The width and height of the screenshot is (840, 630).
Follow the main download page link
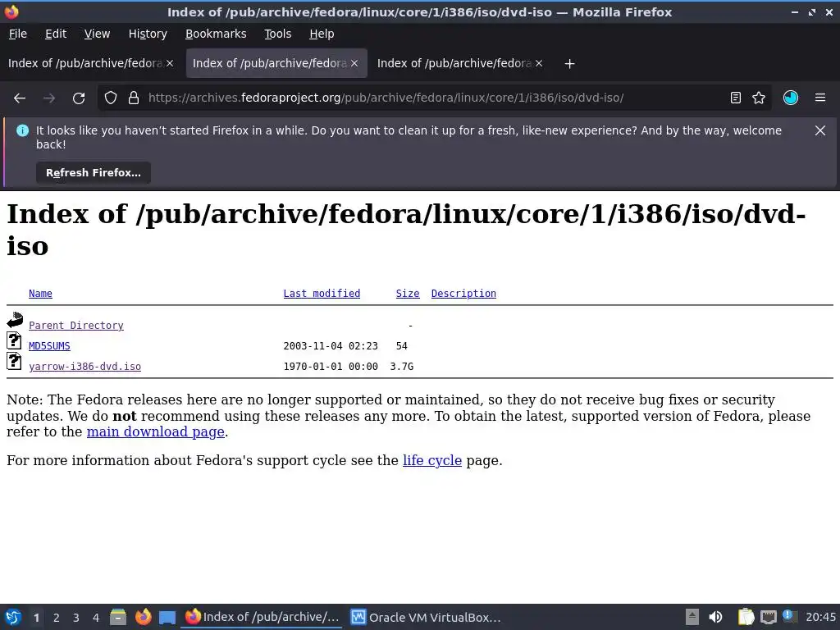(155, 431)
